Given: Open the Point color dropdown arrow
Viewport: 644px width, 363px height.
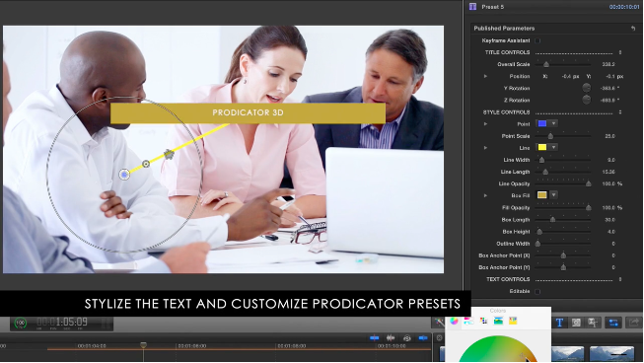Looking at the screenshot, I should [x=553, y=123].
